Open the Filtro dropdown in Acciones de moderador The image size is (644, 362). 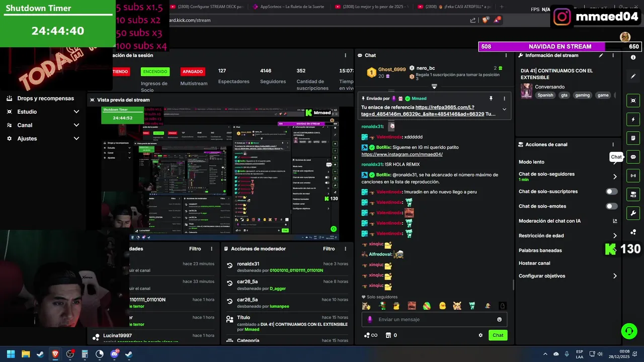click(x=329, y=249)
